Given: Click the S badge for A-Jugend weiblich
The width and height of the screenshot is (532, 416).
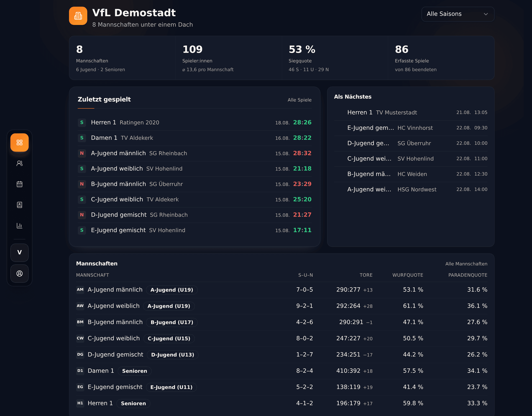Looking at the screenshot, I should [x=82, y=169].
